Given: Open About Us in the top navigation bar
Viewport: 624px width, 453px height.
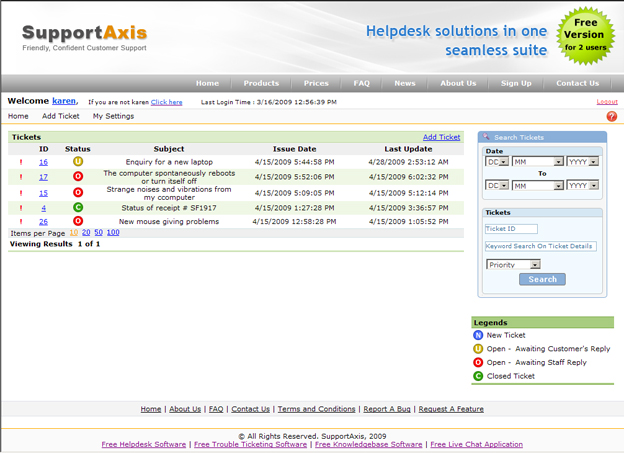Looking at the screenshot, I should tap(458, 83).
